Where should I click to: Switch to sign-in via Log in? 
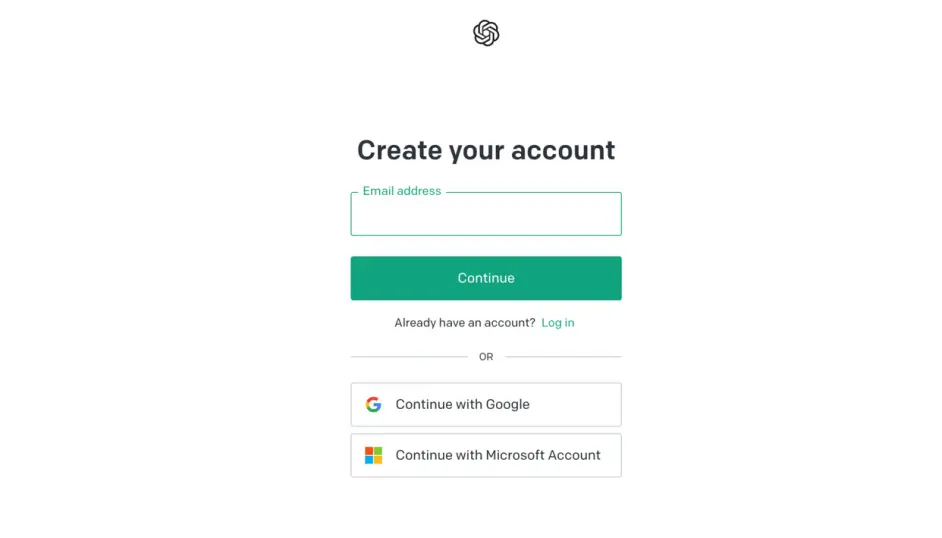(558, 323)
